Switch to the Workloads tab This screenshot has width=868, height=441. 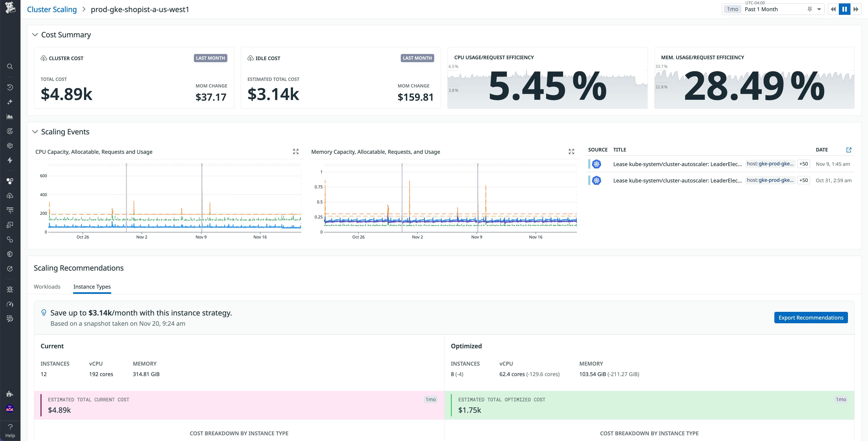click(x=47, y=287)
